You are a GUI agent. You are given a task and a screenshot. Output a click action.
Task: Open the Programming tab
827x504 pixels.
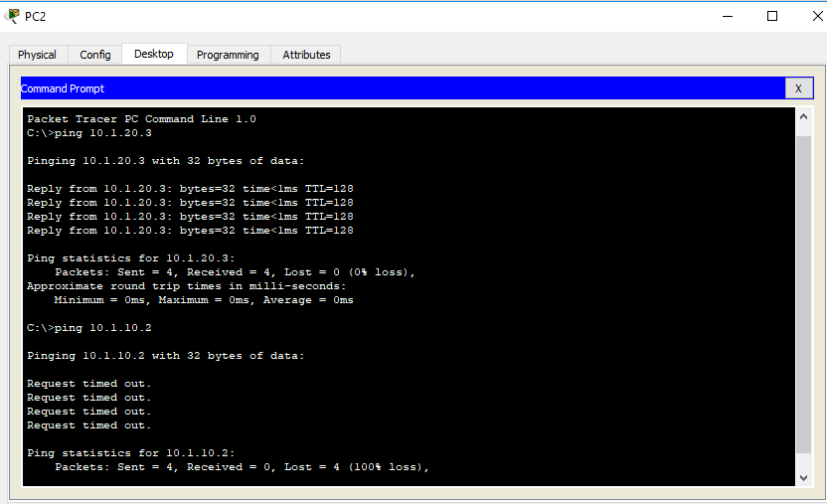click(228, 55)
